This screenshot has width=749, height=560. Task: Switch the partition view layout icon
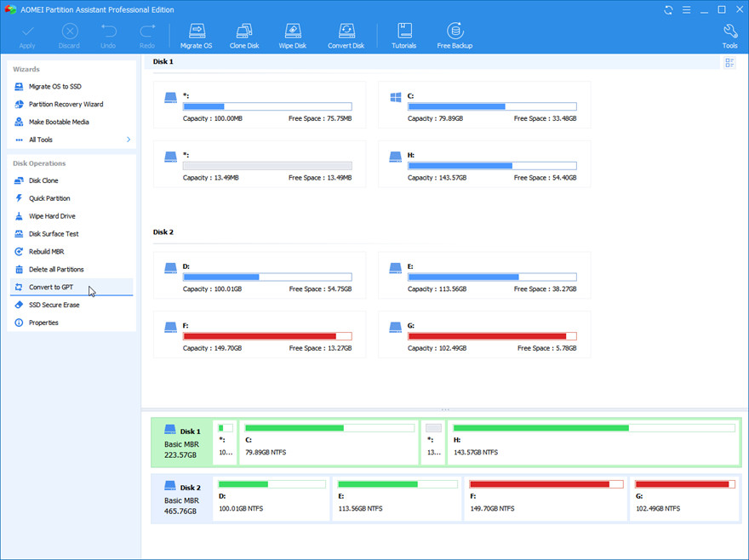tap(729, 63)
